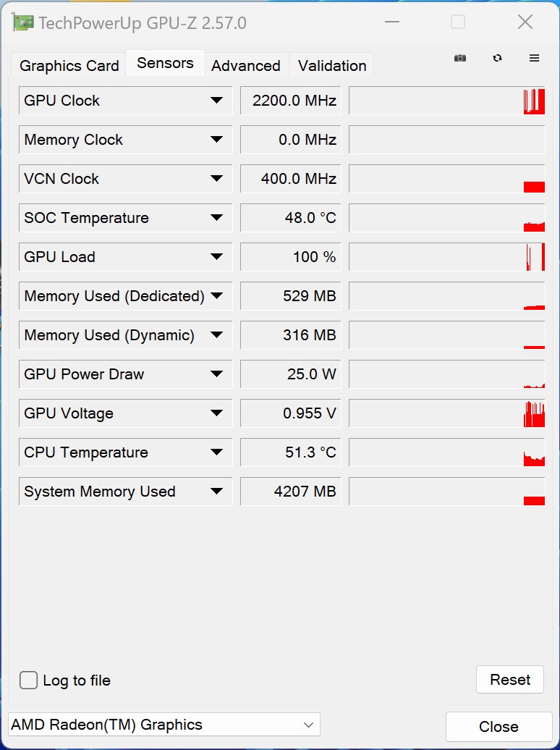
Task: Open the SOC Temperature sensor dropdown
Action: pyautogui.click(x=216, y=218)
